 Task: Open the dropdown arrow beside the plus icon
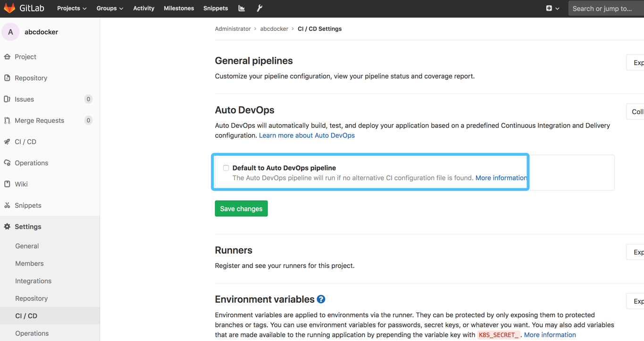click(x=558, y=9)
